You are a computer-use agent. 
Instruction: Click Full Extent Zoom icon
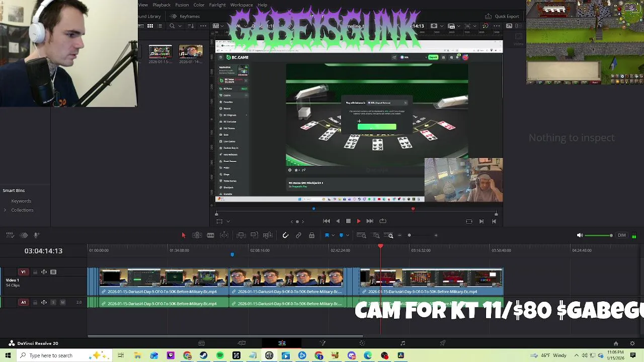tap(361, 235)
